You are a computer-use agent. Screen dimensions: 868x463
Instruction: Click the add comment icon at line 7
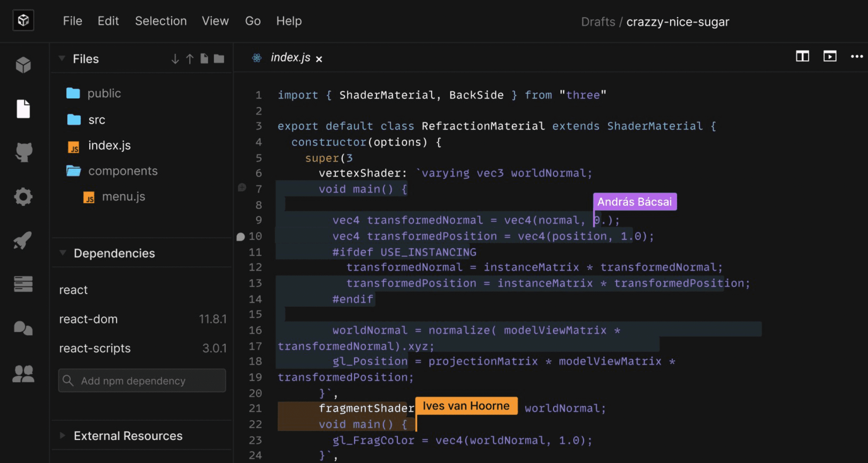[x=242, y=187]
